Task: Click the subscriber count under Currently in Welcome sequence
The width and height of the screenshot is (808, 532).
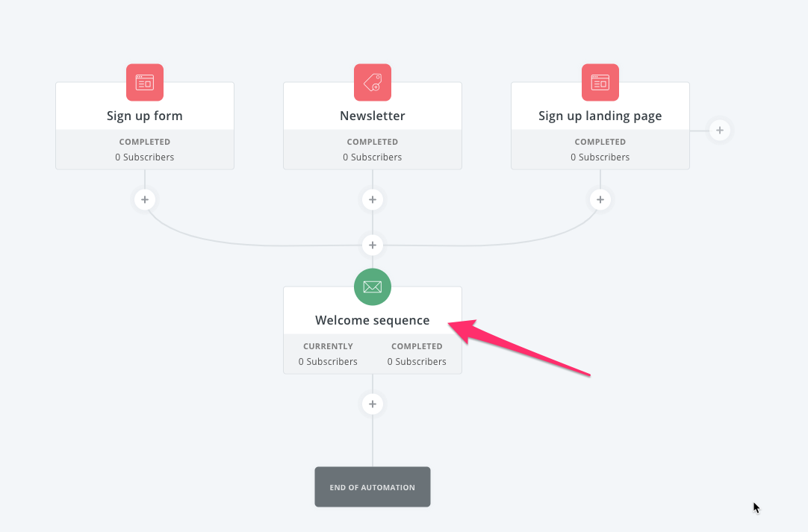Action: coord(328,362)
